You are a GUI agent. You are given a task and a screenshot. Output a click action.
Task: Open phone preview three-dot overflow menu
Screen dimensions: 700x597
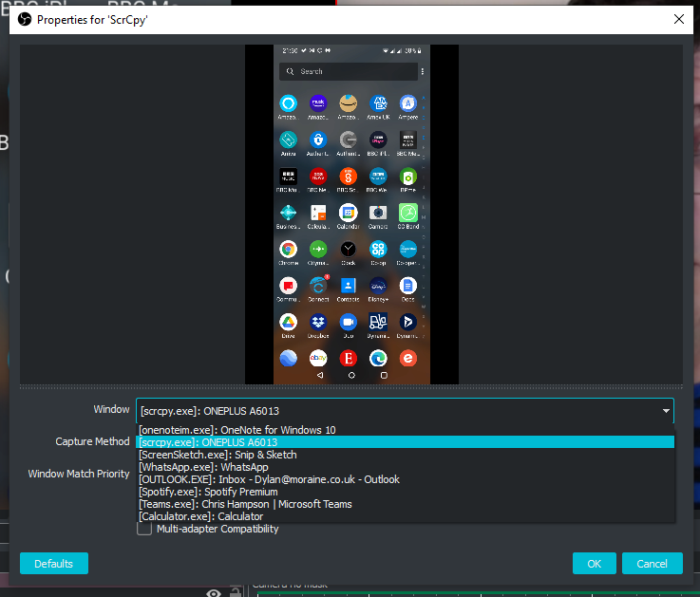(423, 71)
